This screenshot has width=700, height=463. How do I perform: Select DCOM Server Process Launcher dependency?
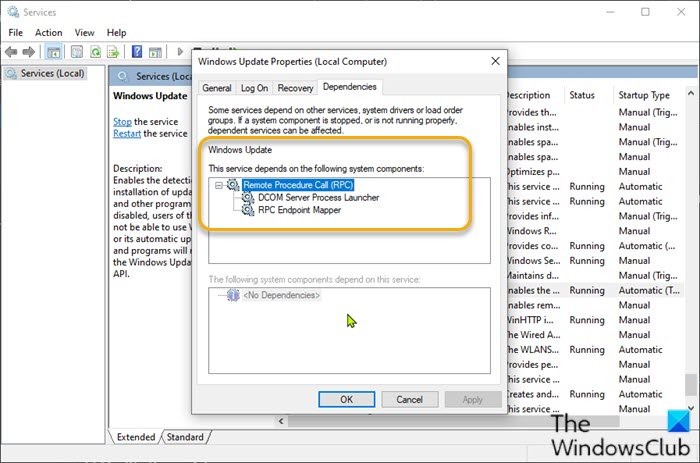pyautogui.click(x=318, y=197)
